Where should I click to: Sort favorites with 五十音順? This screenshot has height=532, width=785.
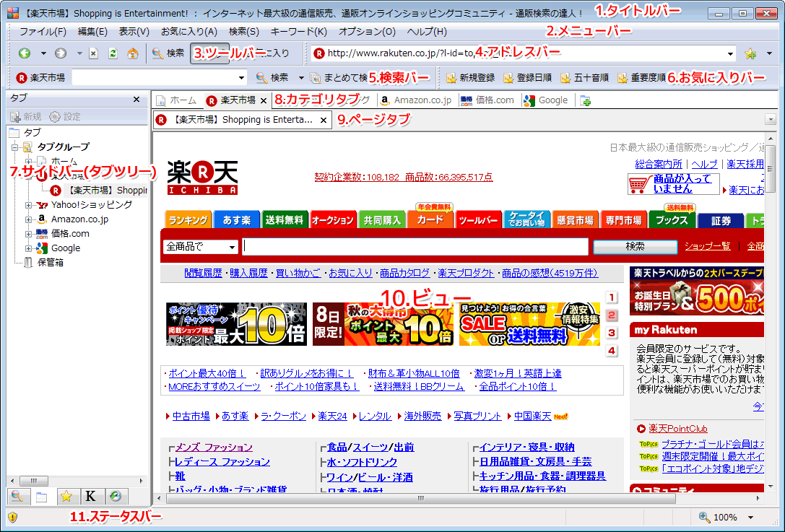pos(585,77)
